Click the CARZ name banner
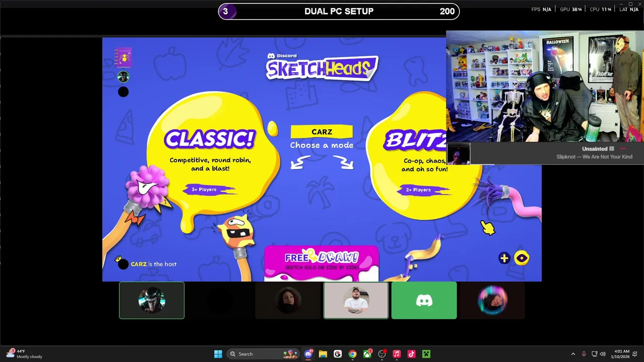The height and width of the screenshot is (362, 644). click(321, 132)
